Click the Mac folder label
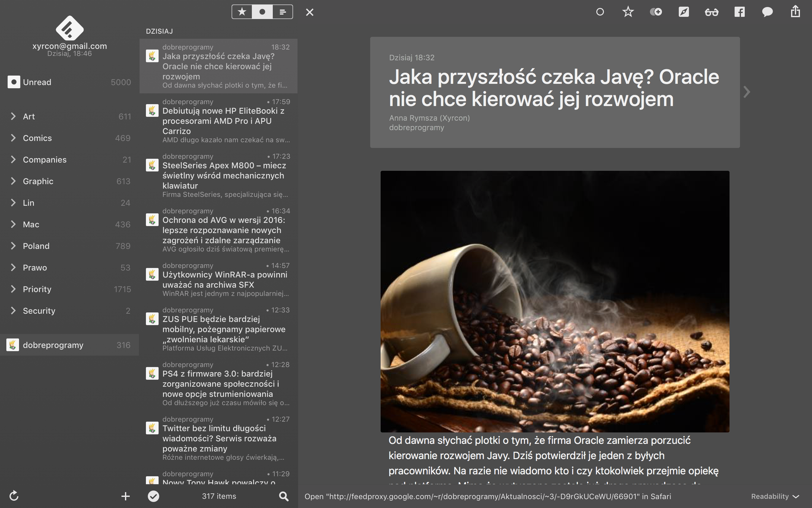The width and height of the screenshot is (812, 508). coord(31,224)
